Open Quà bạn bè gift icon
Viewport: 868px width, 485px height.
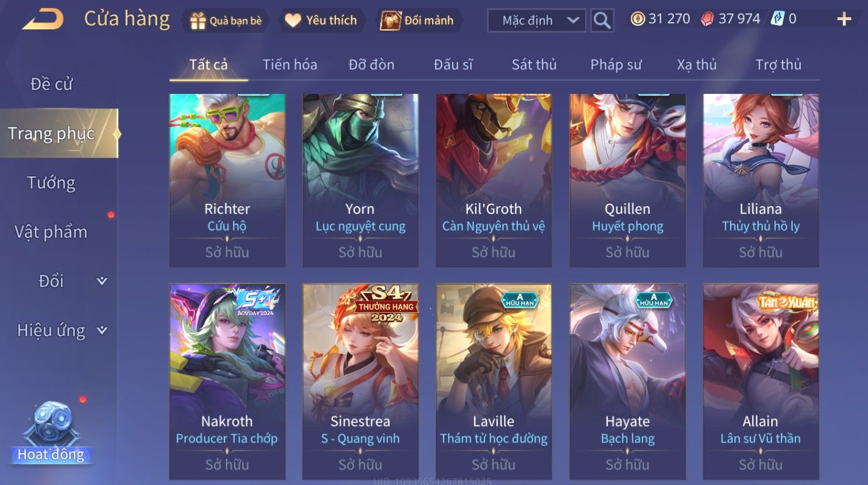pyautogui.click(x=198, y=21)
